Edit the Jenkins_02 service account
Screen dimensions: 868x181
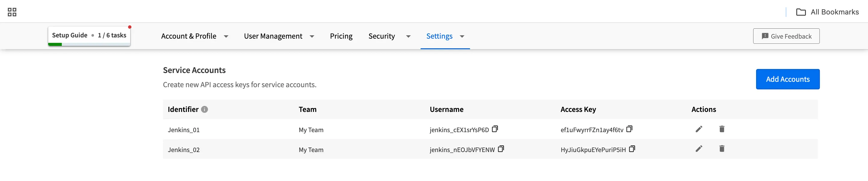699,149
